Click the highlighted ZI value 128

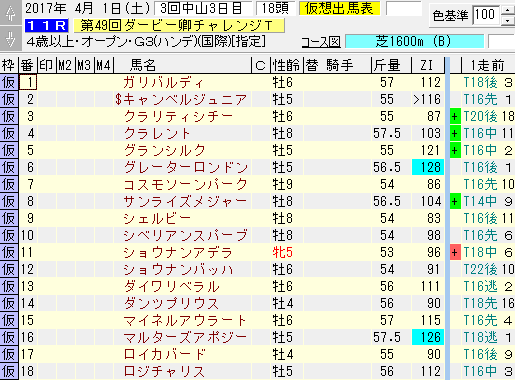428,167
